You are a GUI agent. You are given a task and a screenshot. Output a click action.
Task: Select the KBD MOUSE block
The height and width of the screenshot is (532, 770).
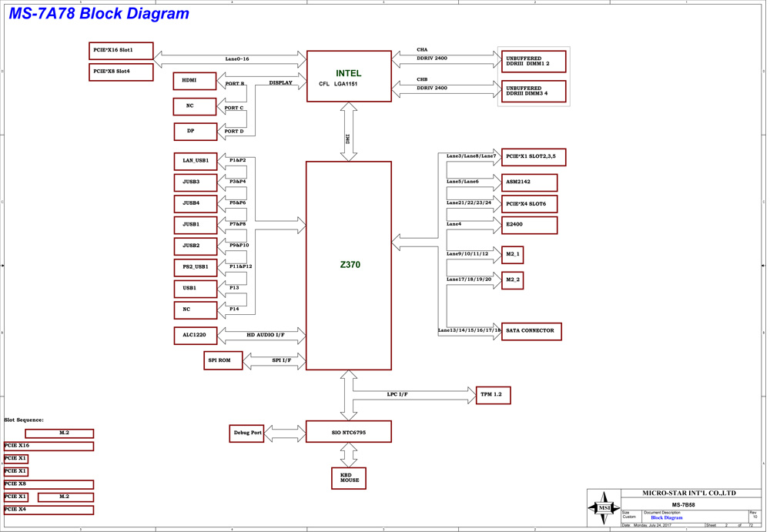pos(349,478)
